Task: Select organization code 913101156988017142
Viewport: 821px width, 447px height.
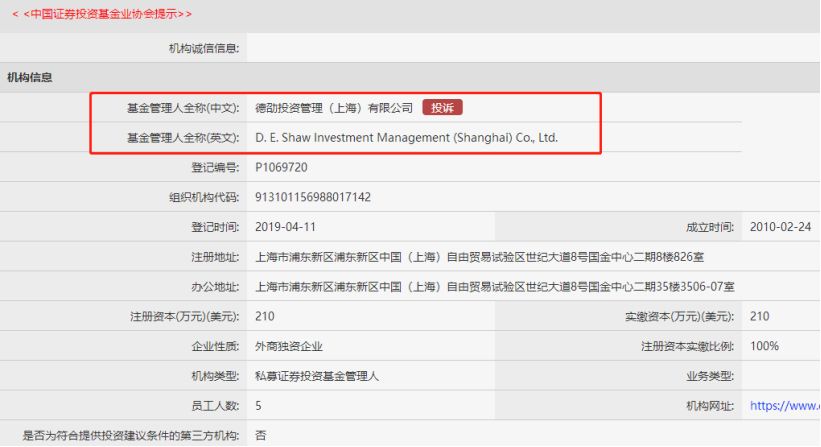Action: (x=313, y=197)
